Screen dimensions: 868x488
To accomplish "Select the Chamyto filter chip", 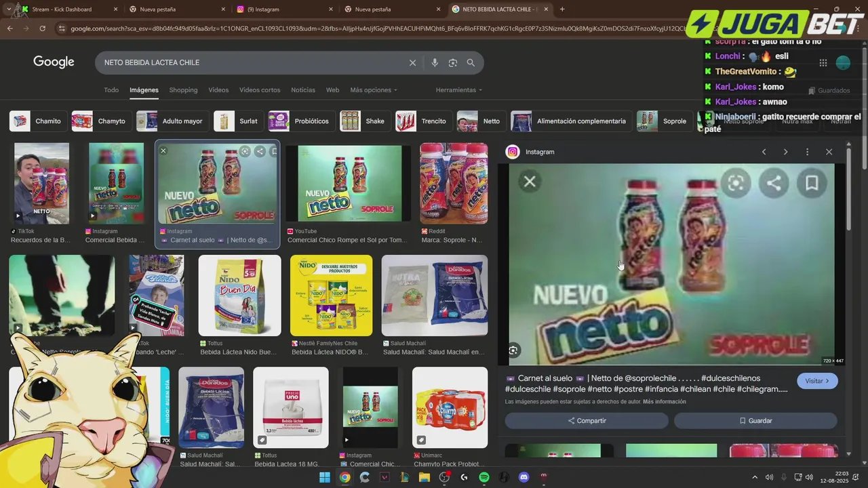I will tap(102, 121).
